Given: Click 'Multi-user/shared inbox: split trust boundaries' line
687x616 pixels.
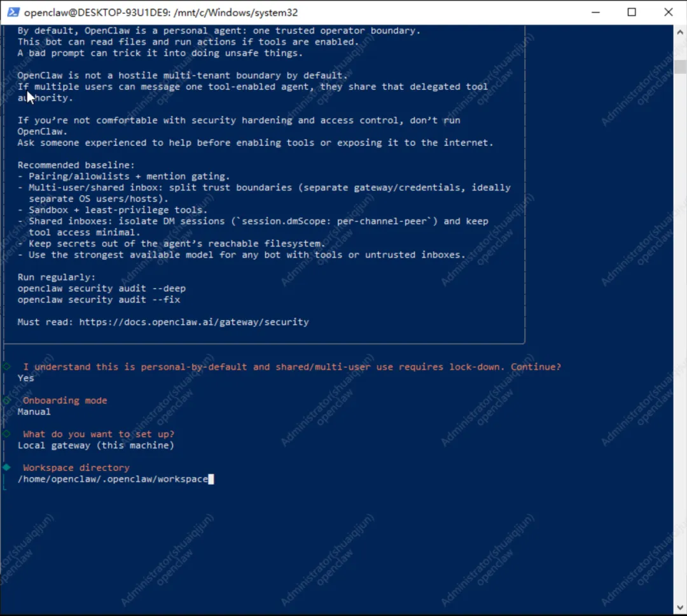Looking at the screenshot, I should [x=264, y=193].
